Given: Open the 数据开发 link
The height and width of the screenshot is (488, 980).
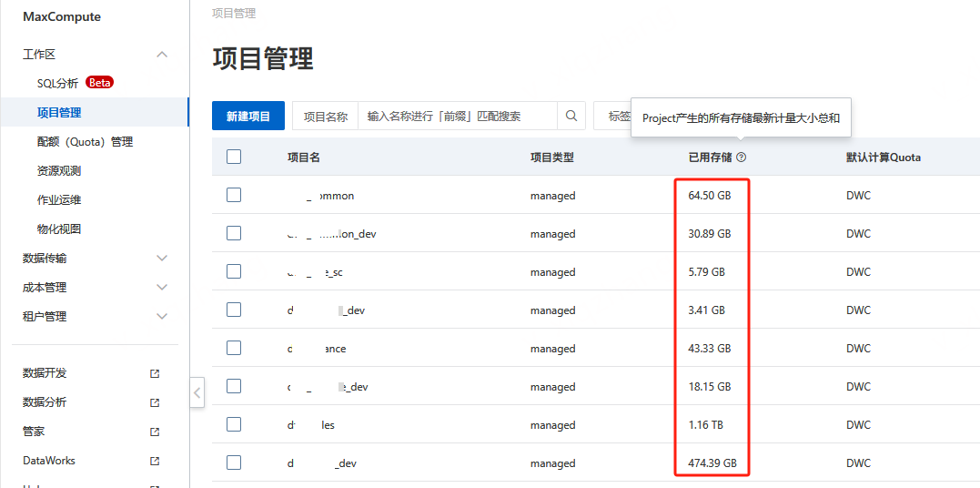Looking at the screenshot, I should (45, 373).
